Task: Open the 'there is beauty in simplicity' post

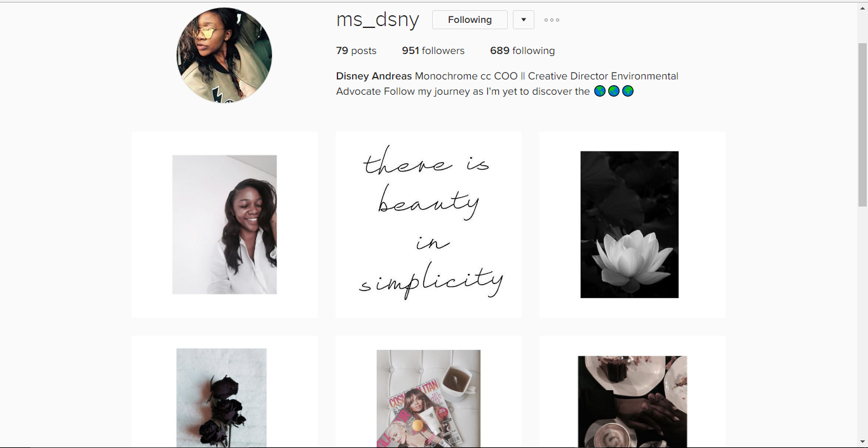Action: pyautogui.click(x=429, y=224)
